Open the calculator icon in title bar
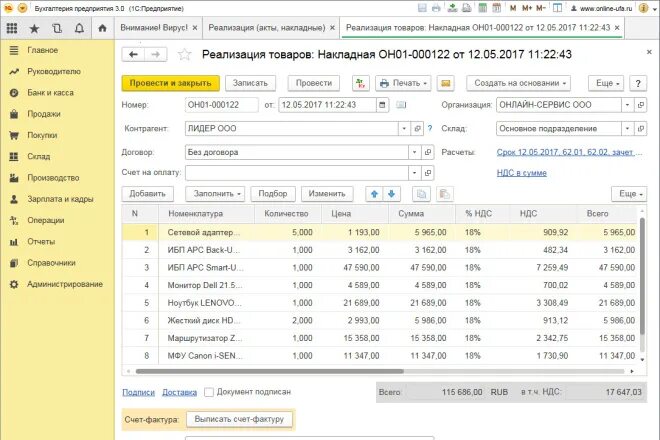 point(482,8)
